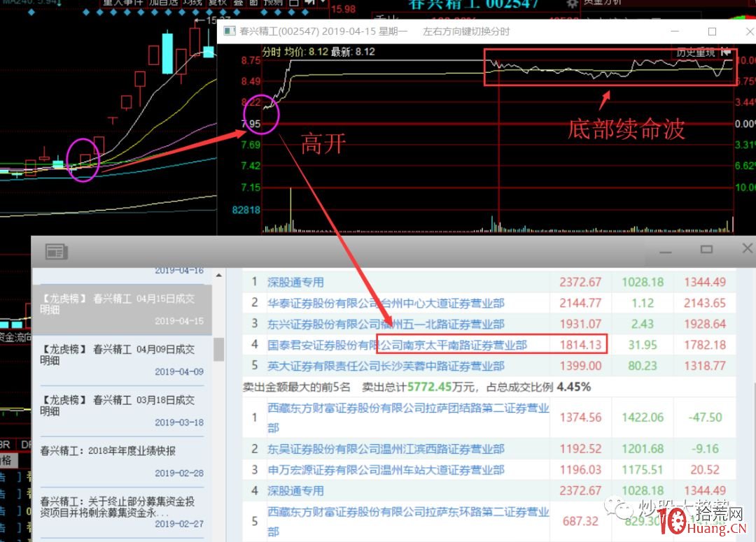Click the 8.75 price label on the intraday axis
The image size is (756, 542).
click(x=251, y=60)
